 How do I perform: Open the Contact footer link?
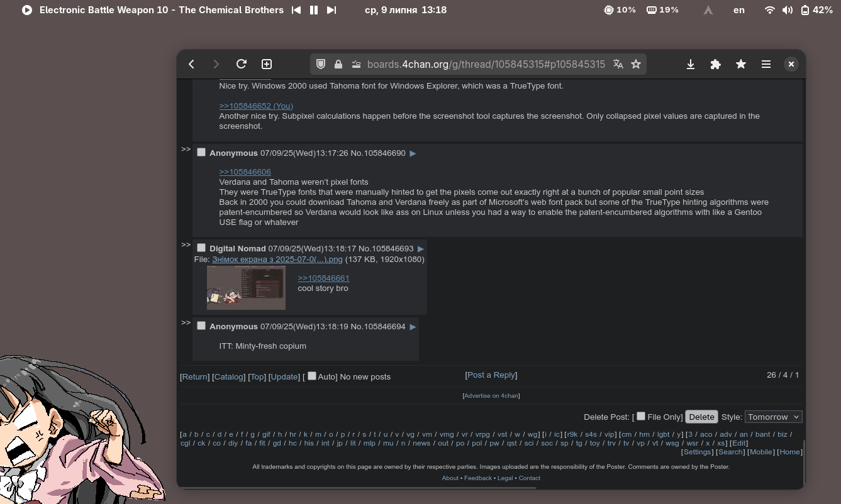pyautogui.click(x=529, y=478)
